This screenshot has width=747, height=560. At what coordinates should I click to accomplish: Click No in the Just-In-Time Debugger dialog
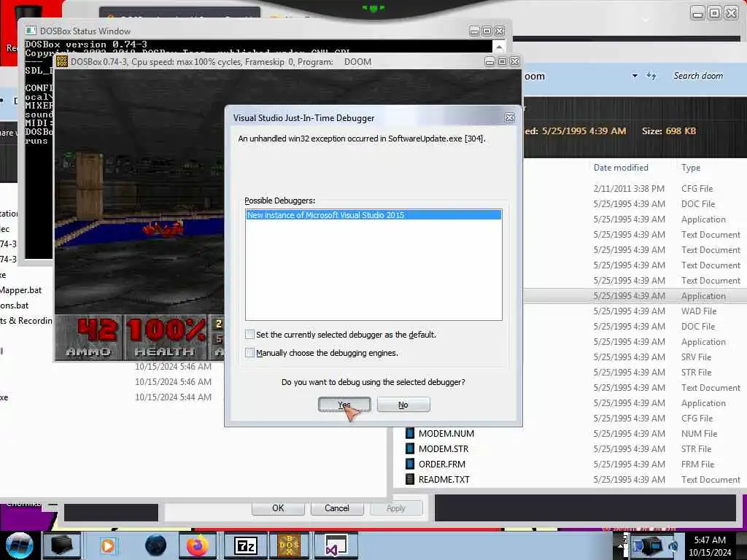(x=403, y=404)
